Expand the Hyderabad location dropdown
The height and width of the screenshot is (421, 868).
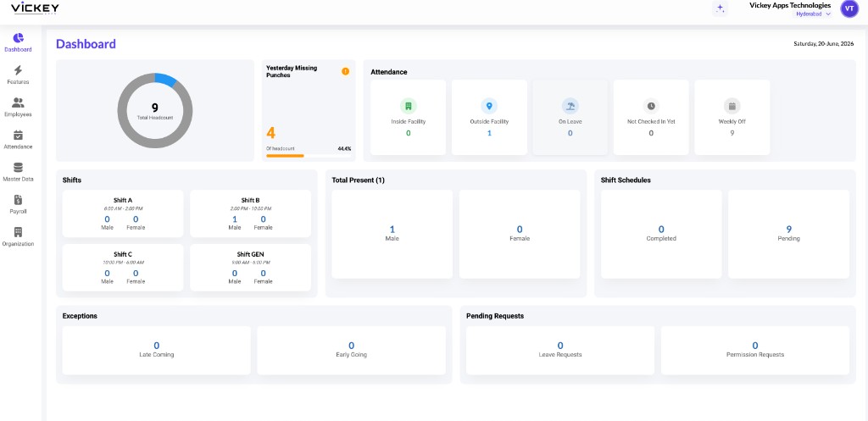[x=813, y=14]
